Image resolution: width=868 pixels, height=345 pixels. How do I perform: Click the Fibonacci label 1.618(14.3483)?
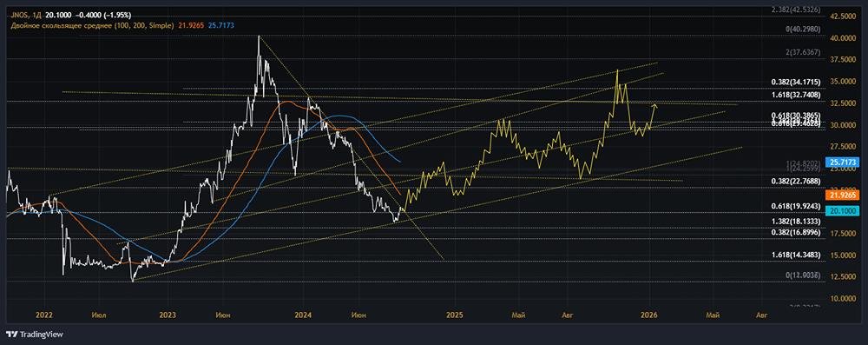(795, 255)
